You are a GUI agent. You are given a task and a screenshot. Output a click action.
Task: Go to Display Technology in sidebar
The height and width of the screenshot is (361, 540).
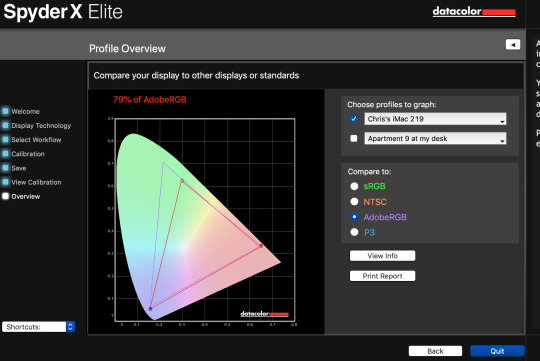[x=41, y=126]
